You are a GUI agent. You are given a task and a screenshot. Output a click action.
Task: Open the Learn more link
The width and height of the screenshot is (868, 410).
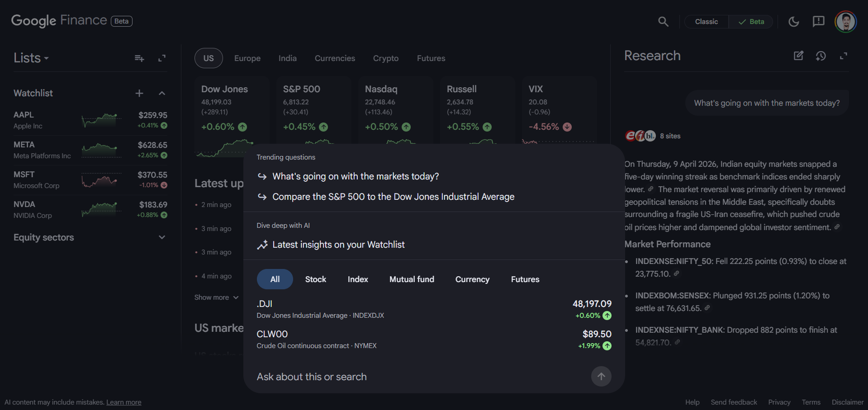(123, 402)
